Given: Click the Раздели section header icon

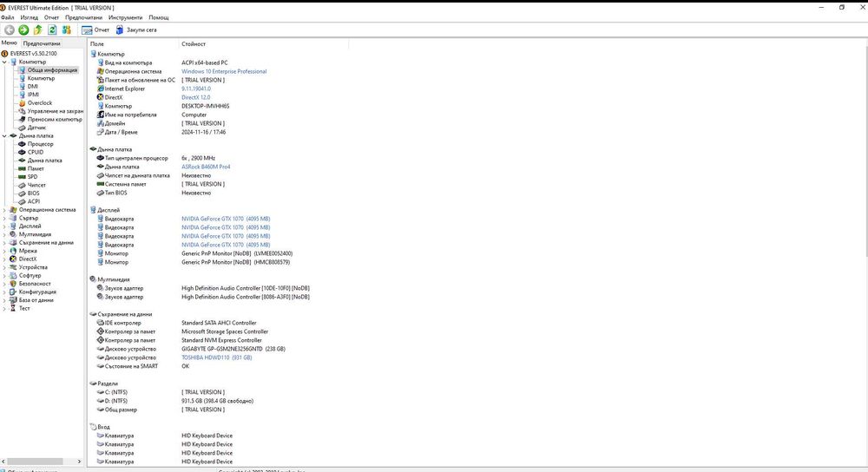Looking at the screenshot, I should (93, 383).
